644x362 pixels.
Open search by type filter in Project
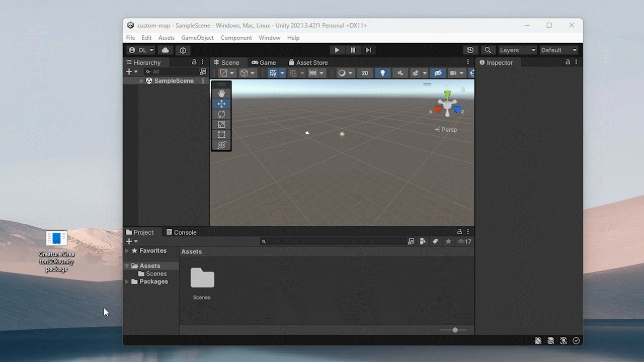(423, 242)
